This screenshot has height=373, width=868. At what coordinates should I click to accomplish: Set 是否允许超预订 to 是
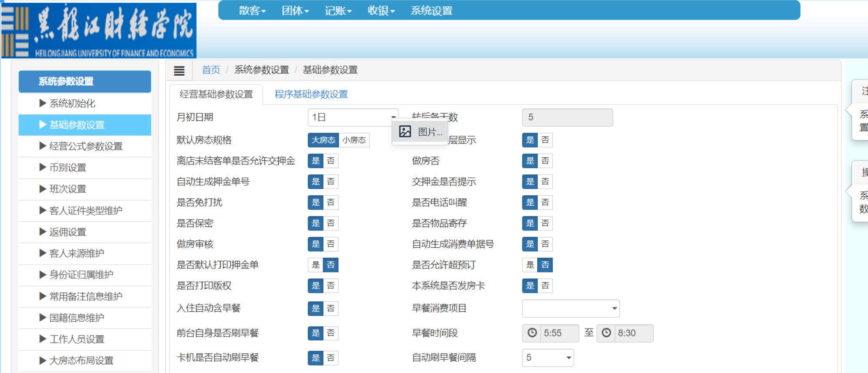tap(530, 265)
